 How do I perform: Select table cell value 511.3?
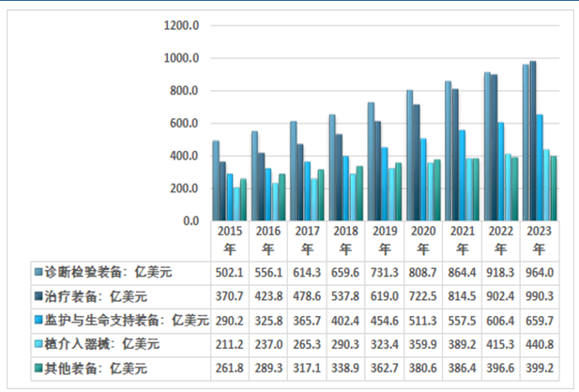(423, 321)
